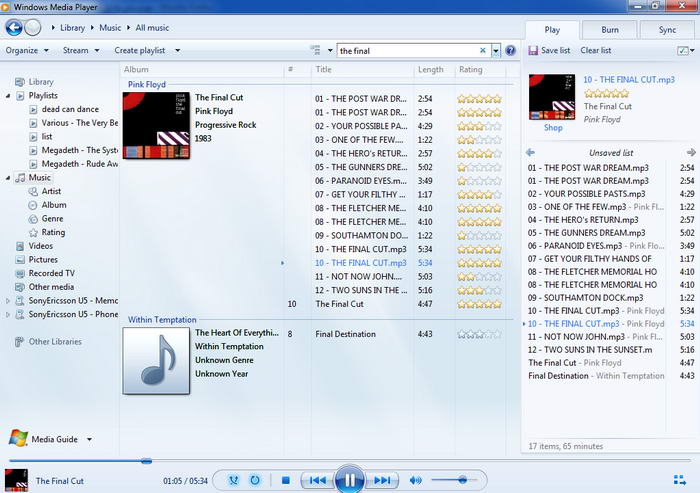Skip to next track

coord(383,480)
